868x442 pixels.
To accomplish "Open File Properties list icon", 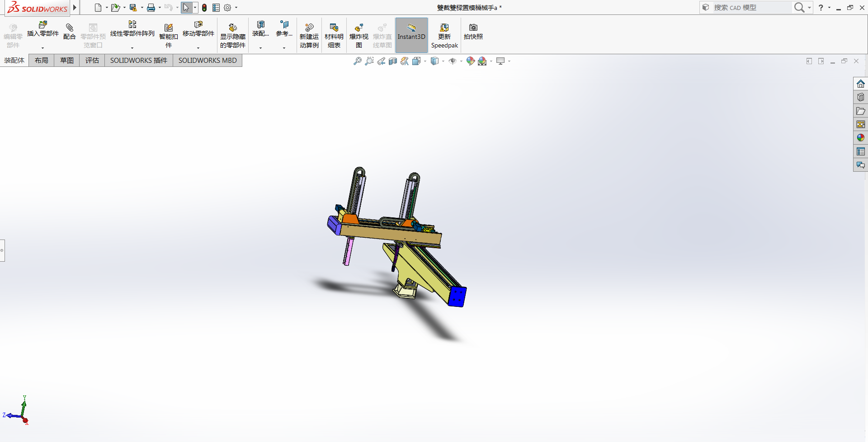I will pos(216,8).
